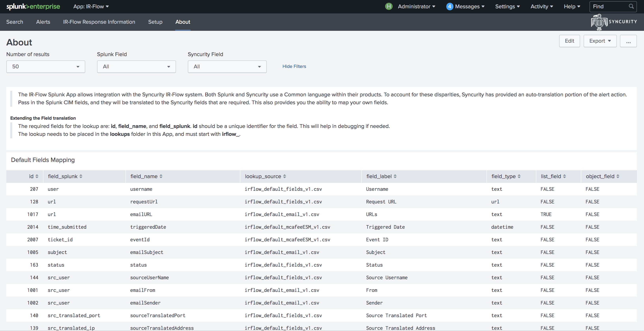Viewport: 644px width, 331px height.
Task: Switch to the Setup tab
Action: pyautogui.click(x=155, y=22)
